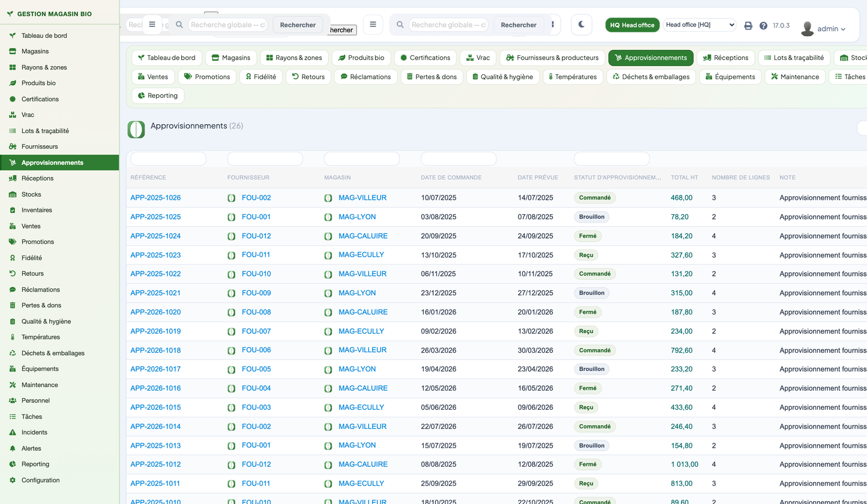Open Statut d'approvisionnement filter field
The height and width of the screenshot is (504, 867).
click(x=611, y=159)
